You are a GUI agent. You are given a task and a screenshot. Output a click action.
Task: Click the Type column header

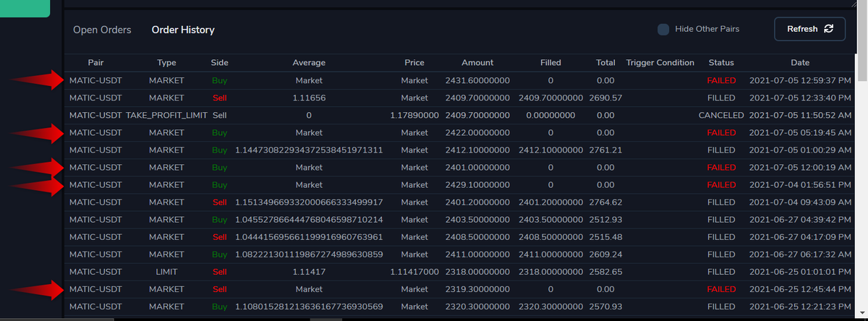(x=166, y=63)
